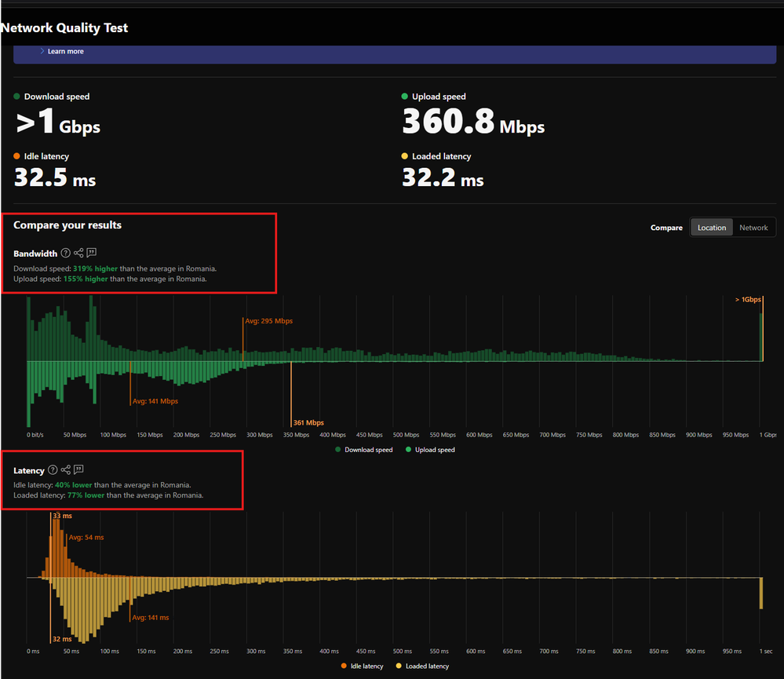The height and width of the screenshot is (679, 784).
Task: Click the Compare your results heading
Action: [67, 225]
